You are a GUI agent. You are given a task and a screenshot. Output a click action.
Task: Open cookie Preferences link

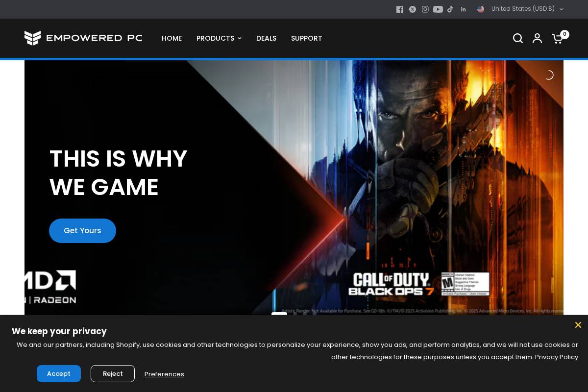point(164,374)
